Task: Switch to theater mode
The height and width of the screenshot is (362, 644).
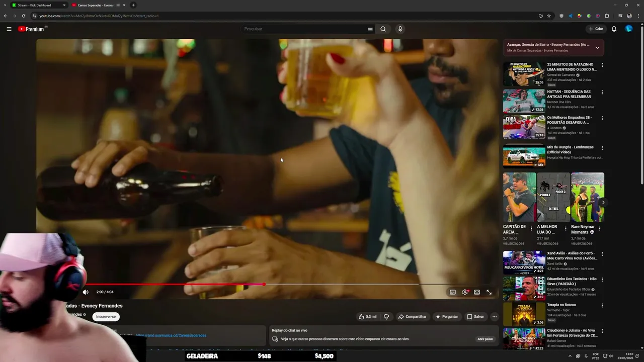Action: pos(477,292)
